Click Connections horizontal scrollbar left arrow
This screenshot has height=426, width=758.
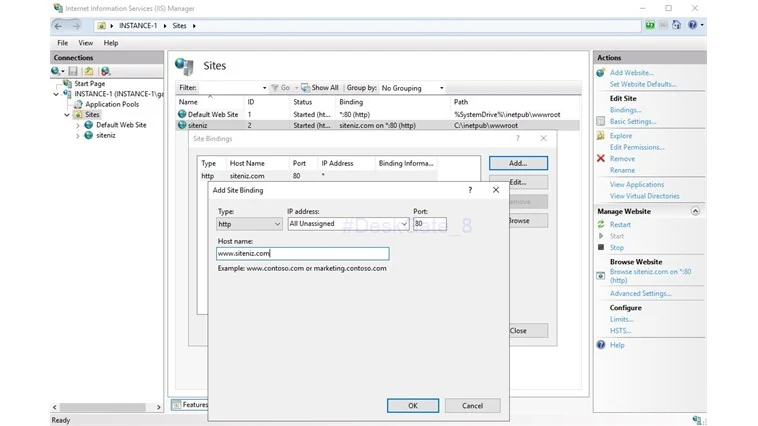point(55,407)
